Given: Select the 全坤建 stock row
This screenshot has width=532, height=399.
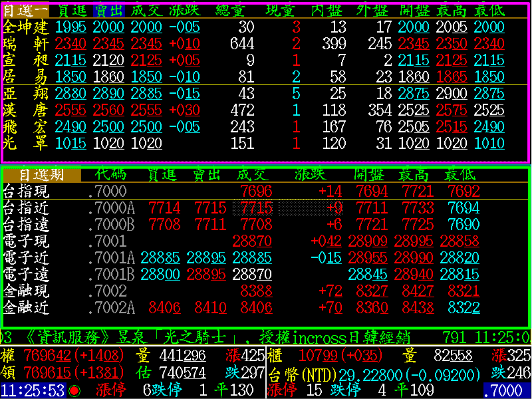Looking at the screenshot, I should 25,27.
